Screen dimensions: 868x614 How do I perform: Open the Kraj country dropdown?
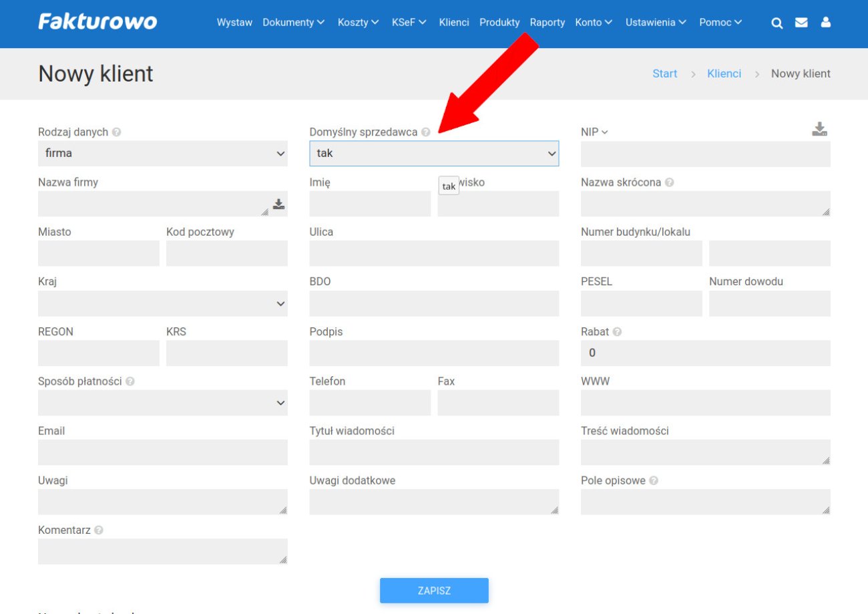162,304
